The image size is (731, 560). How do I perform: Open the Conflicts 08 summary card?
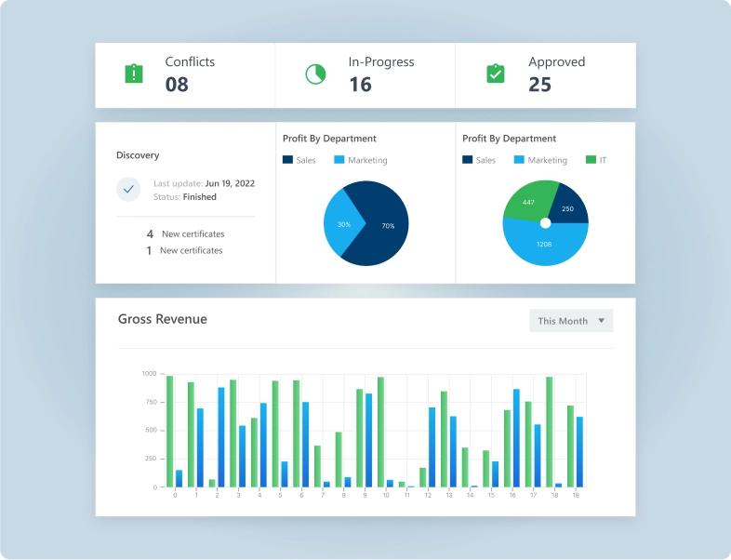185,74
